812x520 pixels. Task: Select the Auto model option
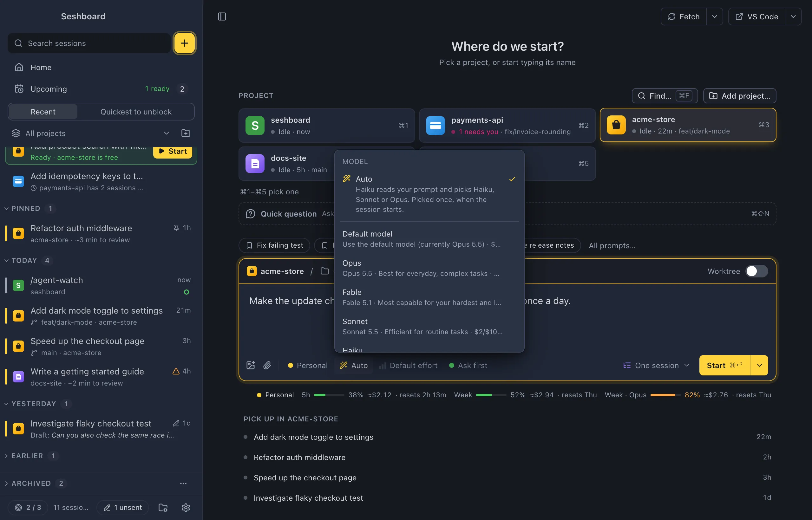tap(429, 194)
